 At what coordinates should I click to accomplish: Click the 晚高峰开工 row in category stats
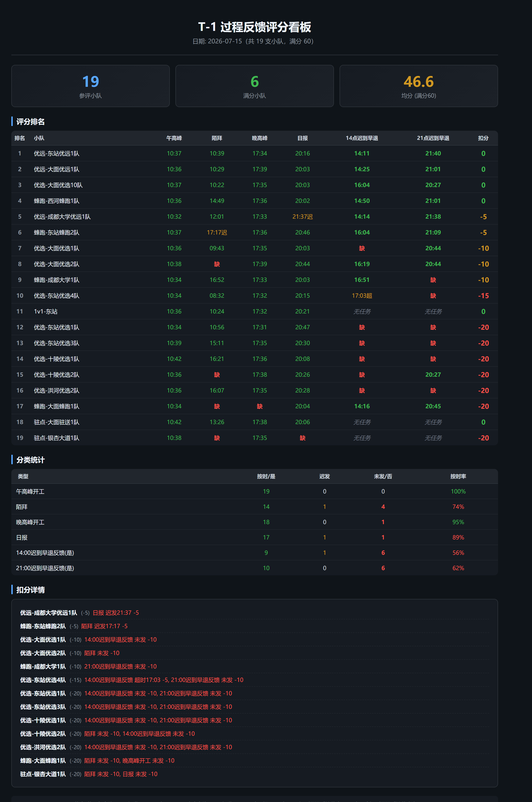pos(254,522)
